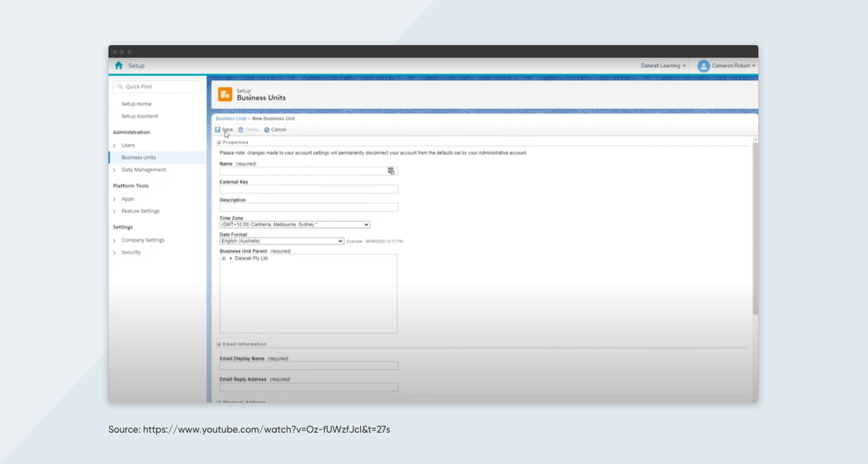Collapse the Email Information section icon
The width and height of the screenshot is (868, 464).
point(220,344)
